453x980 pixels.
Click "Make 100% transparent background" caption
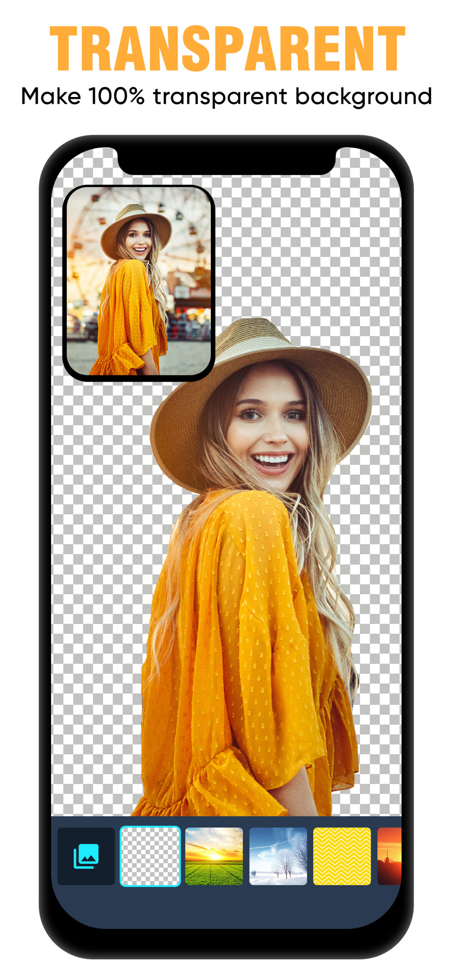pyautogui.click(x=226, y=97)
